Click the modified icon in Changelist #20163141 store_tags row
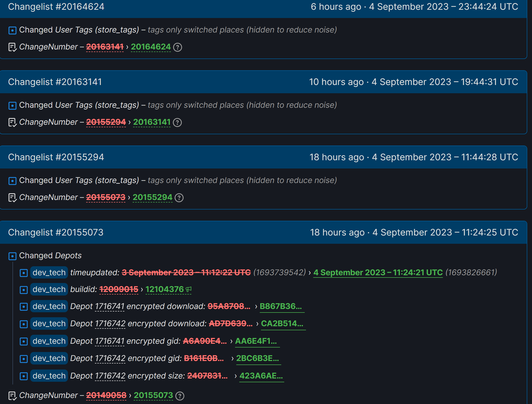532x404 pixels. (x=12, y=105)
